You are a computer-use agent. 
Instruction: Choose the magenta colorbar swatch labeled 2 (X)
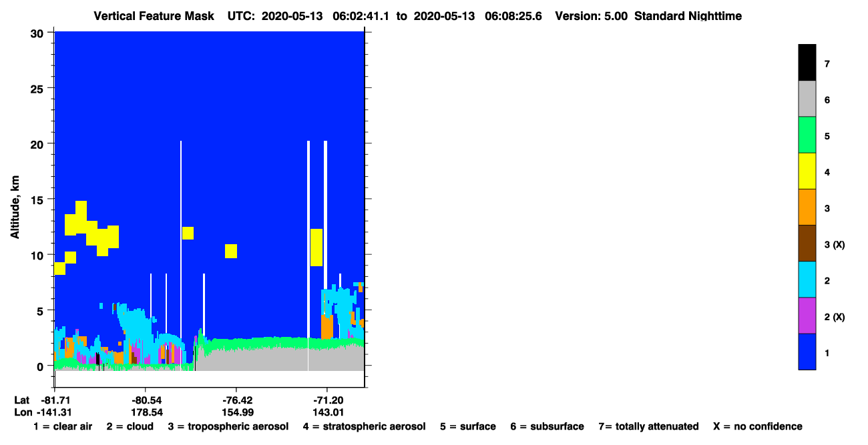(x=807, y=315)
